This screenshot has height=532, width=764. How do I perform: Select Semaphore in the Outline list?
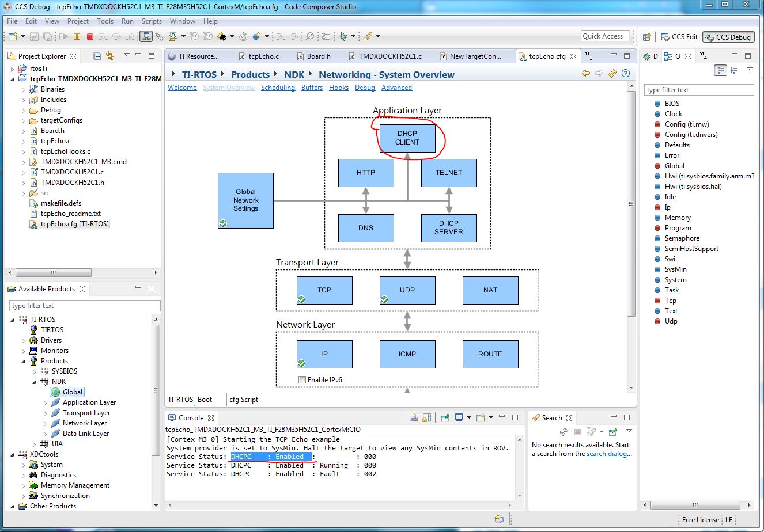tap(682, 238)
